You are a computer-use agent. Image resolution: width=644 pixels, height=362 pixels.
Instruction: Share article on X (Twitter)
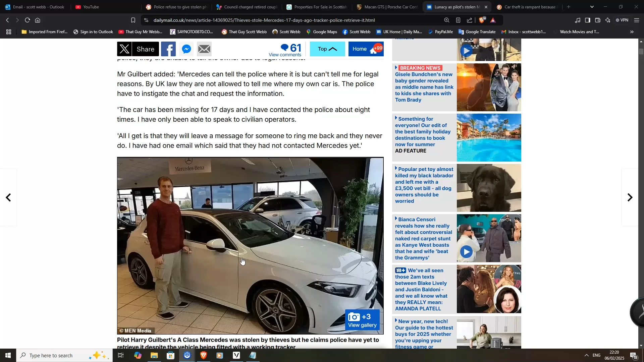pyautogui.click(x=138, y=49)
